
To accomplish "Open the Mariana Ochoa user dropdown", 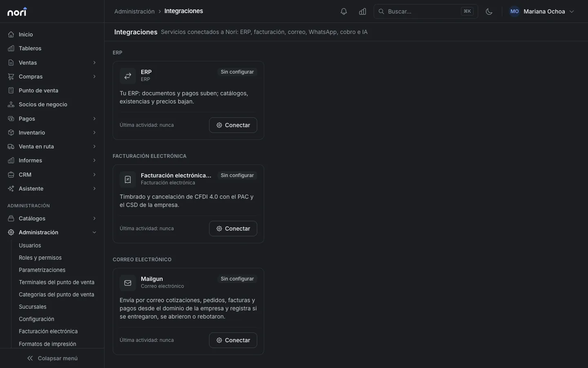I will tap(542, 11).
